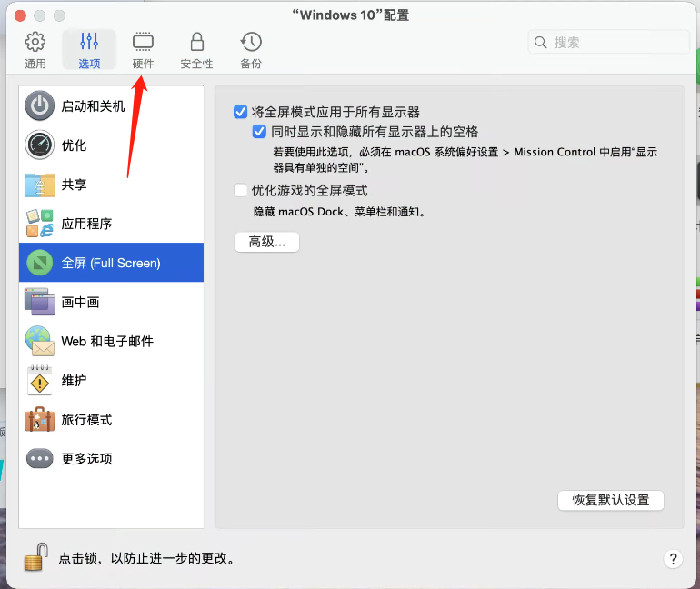
Task: Select the Web 和电子邮件 label
Action: click(x=107, y=342)
